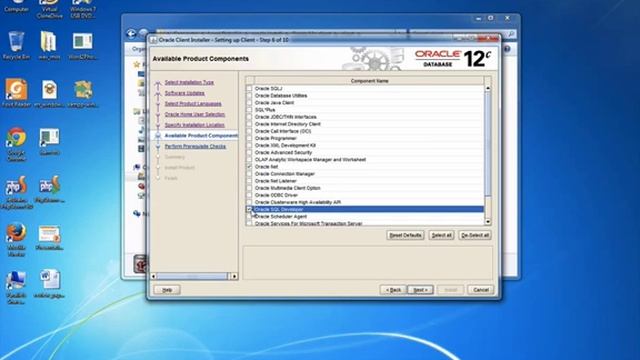Check the Oracle ODBC Driver component
Viewport: 640px width, 360px height.
pyautogui.click(x=249, y=195)
